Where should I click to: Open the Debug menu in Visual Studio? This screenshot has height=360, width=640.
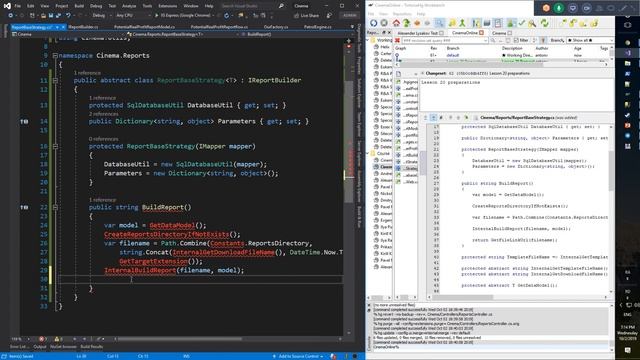[96, 6]
